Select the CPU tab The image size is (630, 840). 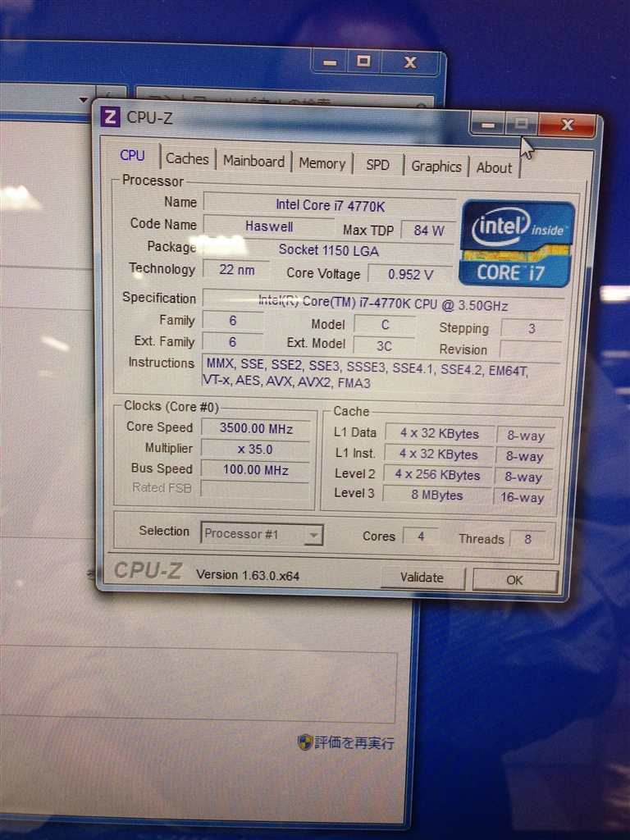click(x=132, y=155)
